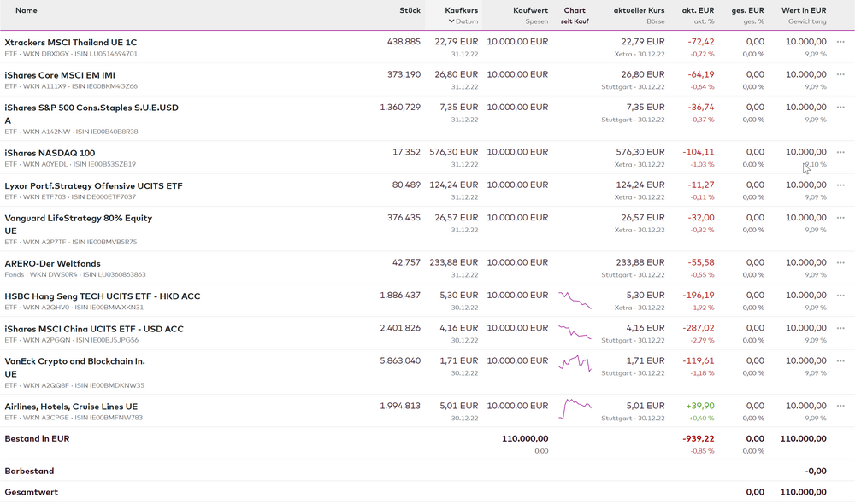The width and height of the screenshot is (855, 504).
Task: Click the Name column header
Action: tap(27, 10)
